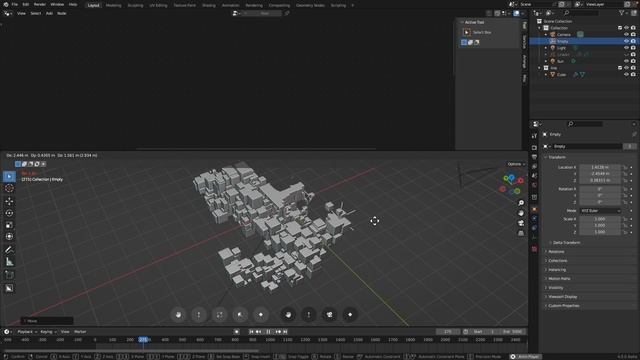Switch to the Layout workspace tab

coord(93,5)
